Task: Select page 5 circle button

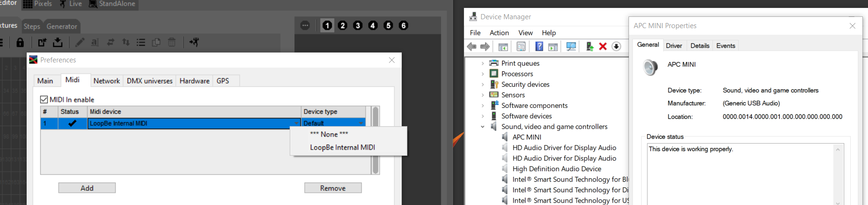Action: [x=388, y=25]
